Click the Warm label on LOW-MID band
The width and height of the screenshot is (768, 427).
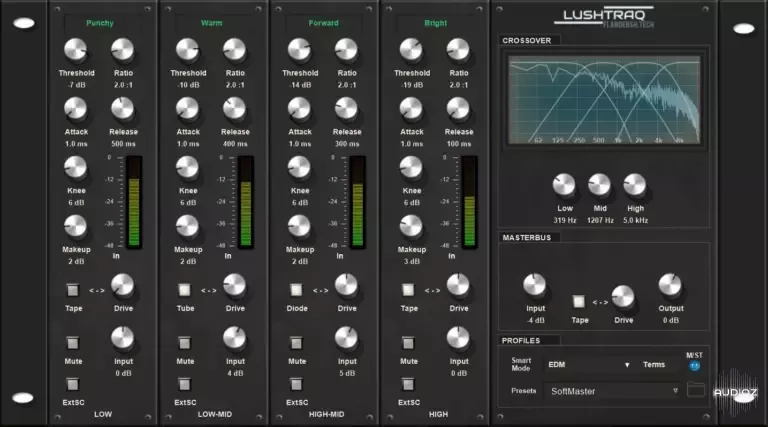[x=212, y=23]
